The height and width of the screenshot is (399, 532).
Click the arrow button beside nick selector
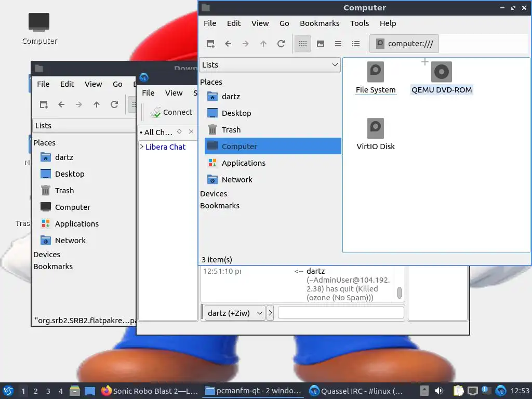[270, 313]
